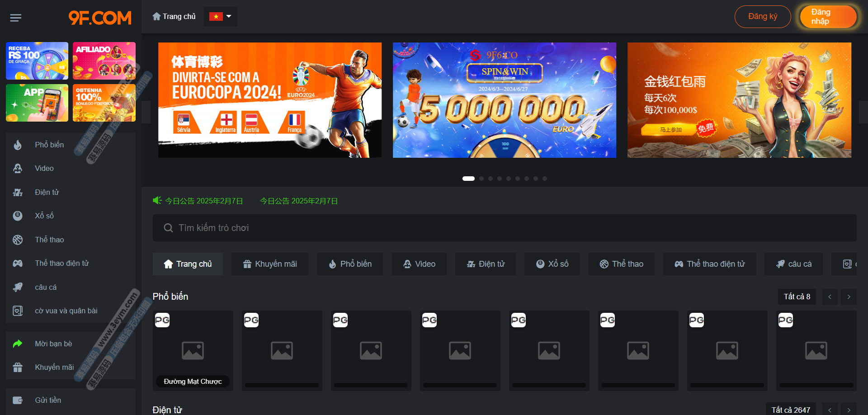Viewport: 868px width, 415px height.
Task: Click the Tìm kiếm trò chơi search field
Action: point(505,228)
